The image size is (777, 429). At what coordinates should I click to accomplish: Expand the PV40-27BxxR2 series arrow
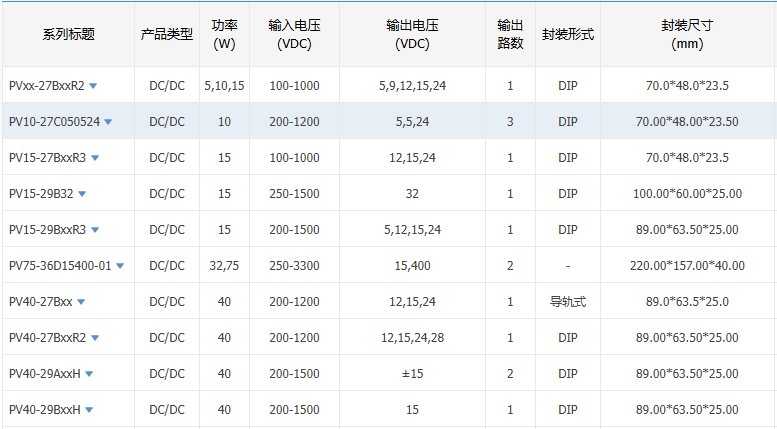[x=95, y=338]
